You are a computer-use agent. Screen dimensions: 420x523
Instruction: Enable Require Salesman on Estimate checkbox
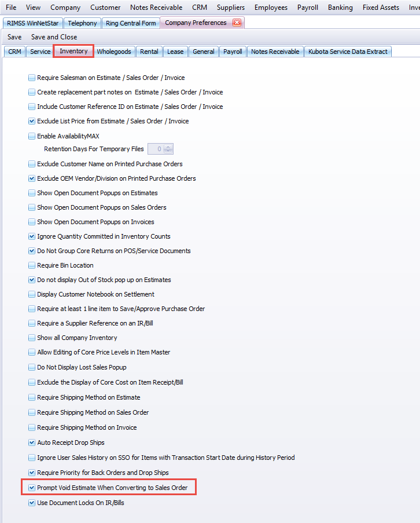coord(32,78)
